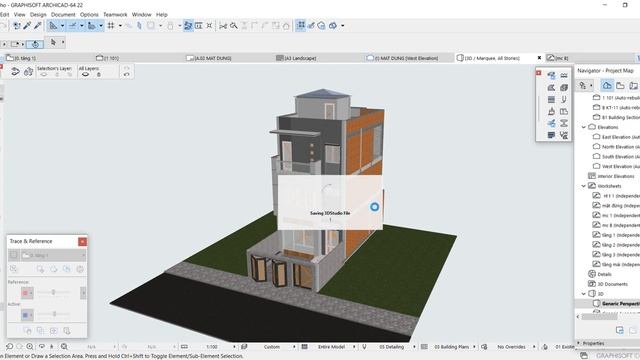Open the Options menu
Screen dimensions: 640x360
pos(89,15)
